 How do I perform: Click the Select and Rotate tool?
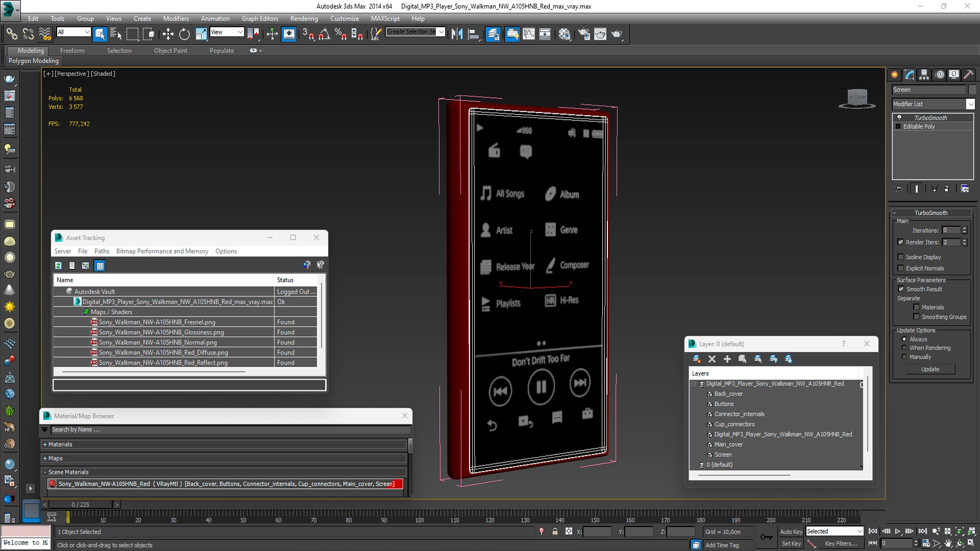(184, 34)
